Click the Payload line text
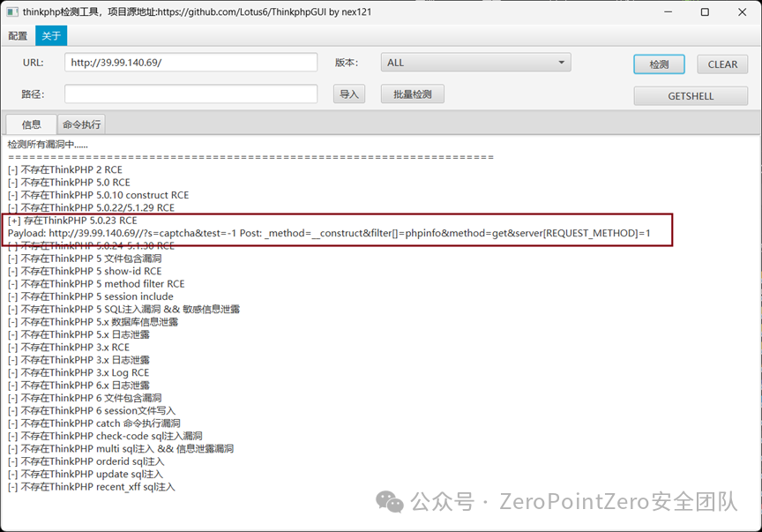762x532 pixels. [329, 233]
